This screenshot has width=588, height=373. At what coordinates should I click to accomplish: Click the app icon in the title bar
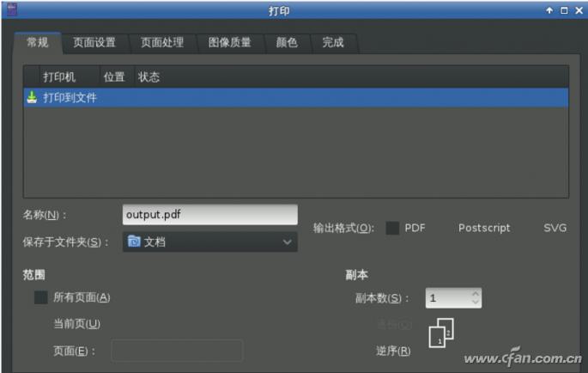[12, 9]
